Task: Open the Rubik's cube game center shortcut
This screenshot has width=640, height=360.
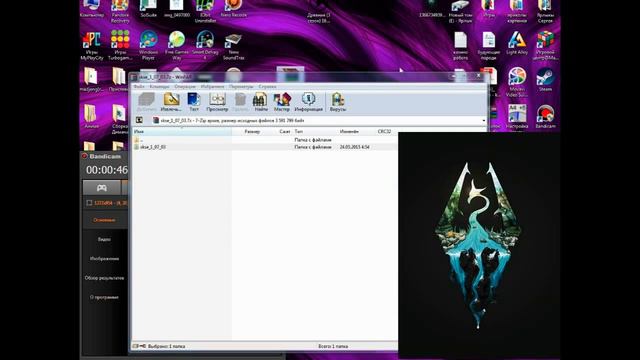Action: tap(545, 45)
